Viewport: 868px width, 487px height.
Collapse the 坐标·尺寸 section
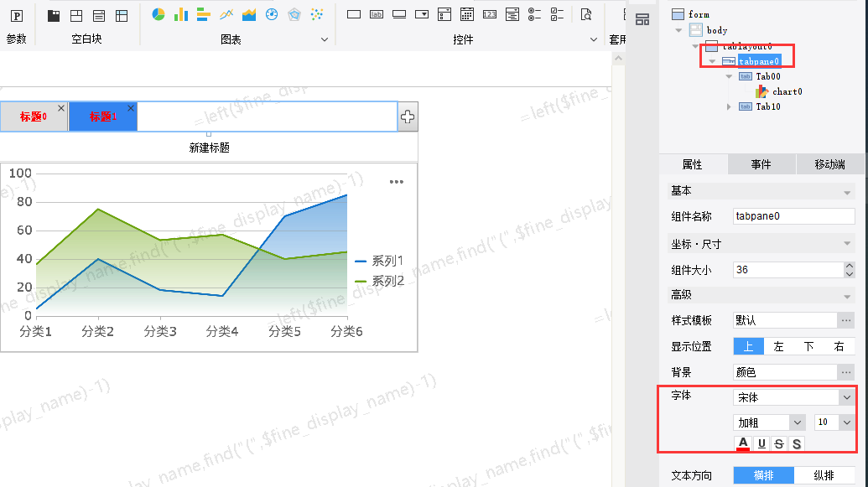click(x=847, y=243)
